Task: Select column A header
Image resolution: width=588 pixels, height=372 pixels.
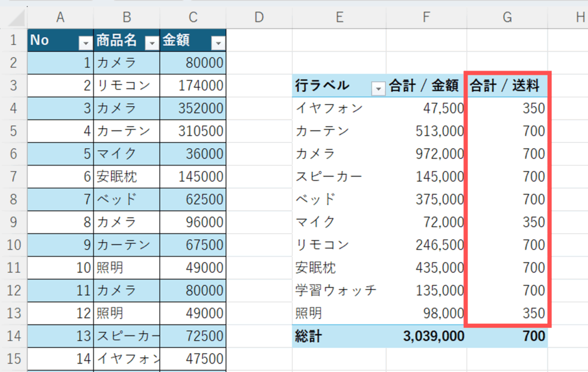Action: pyautogui.click(x=60, y=18)
